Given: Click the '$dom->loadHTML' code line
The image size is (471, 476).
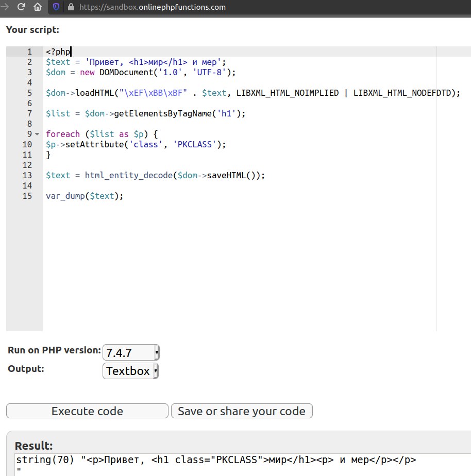Looking at the screenshot, I should coord(253,93).
